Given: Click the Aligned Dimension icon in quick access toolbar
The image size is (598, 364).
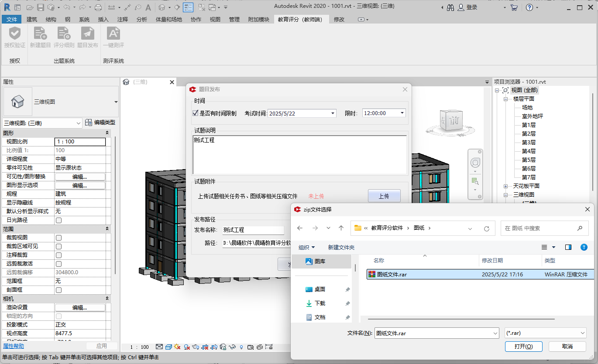Looking at the screenshot, I should coord(127,7).
